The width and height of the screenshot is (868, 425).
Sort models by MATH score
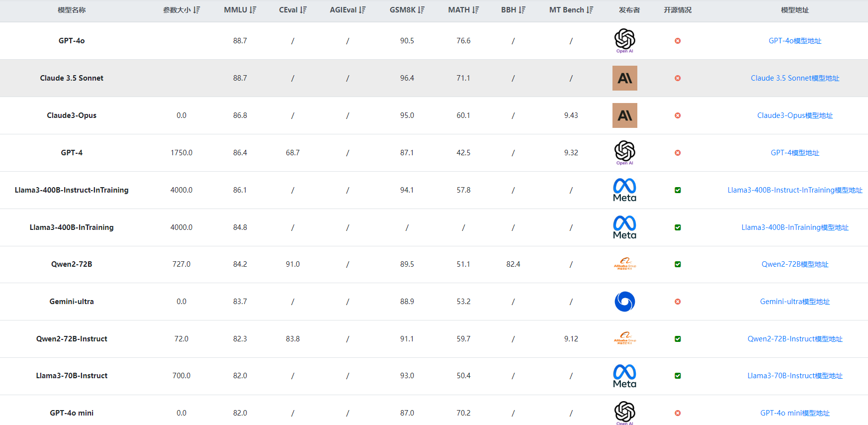coord(476,10)
